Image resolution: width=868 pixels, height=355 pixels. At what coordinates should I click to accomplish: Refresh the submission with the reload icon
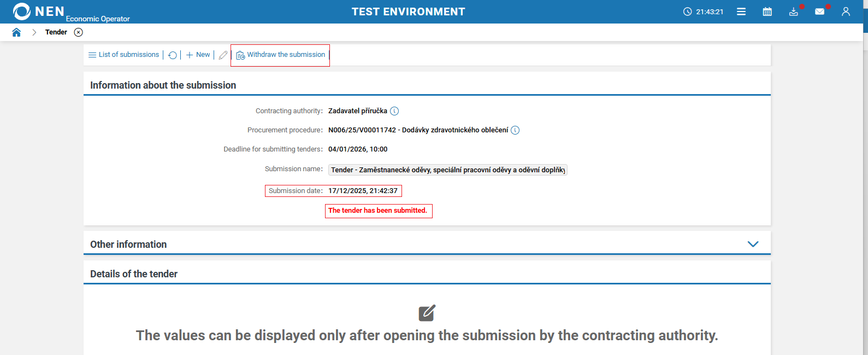pyautogui.click(x=173, y=55)
